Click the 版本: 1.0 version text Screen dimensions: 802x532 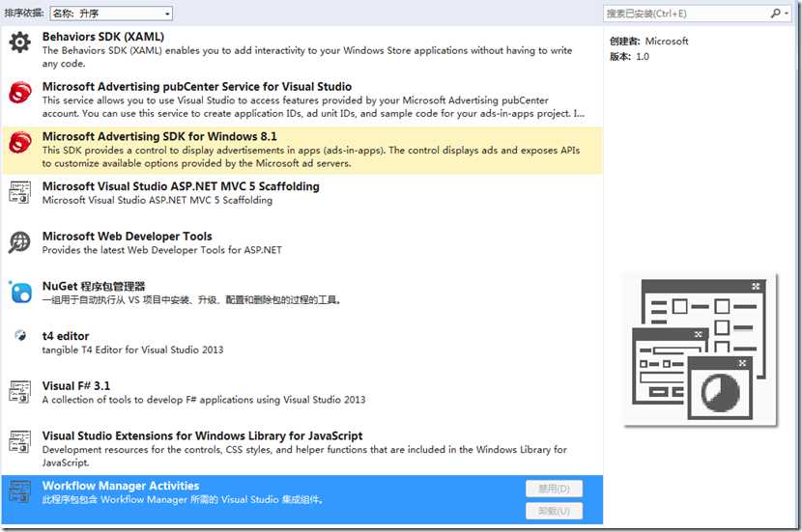click(629, 56)
